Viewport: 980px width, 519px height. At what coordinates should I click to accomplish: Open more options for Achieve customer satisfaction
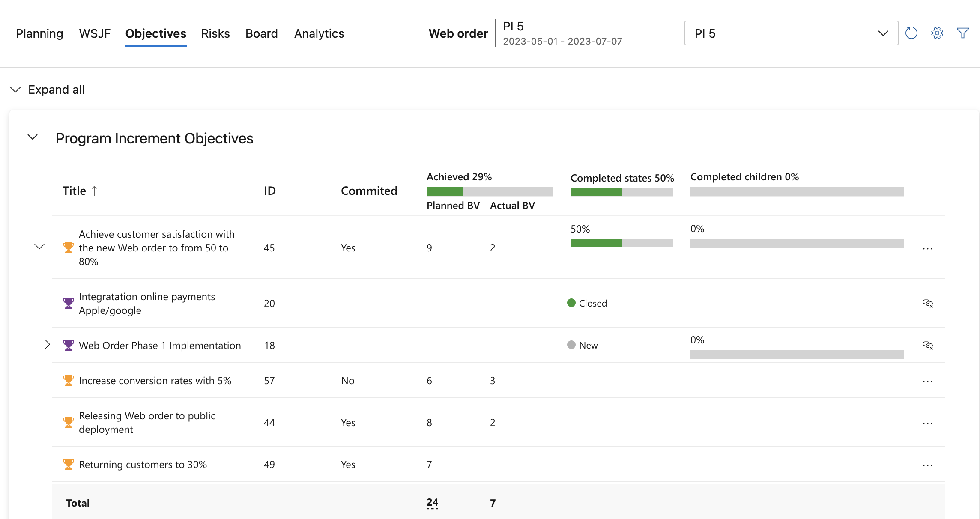click(x=927, y=248)
